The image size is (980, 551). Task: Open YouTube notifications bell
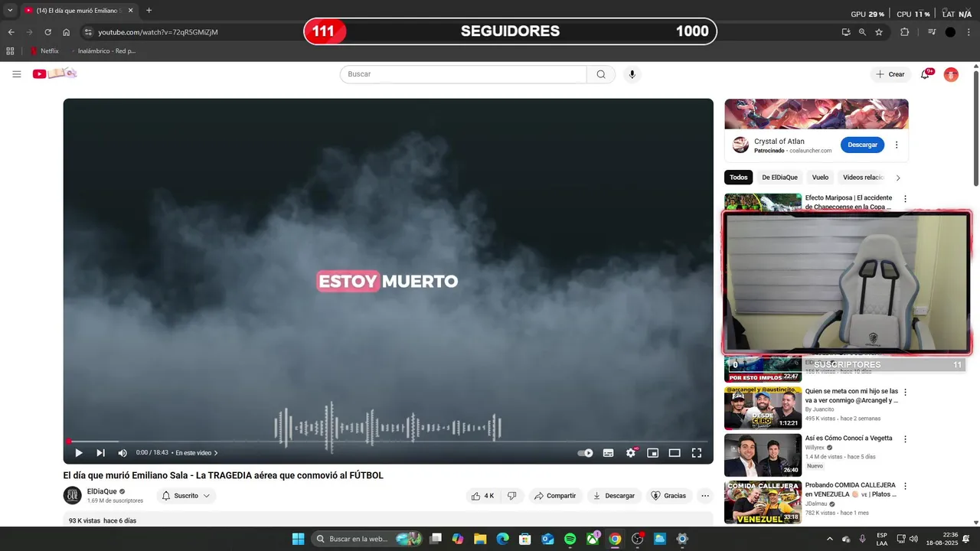coord(925,74)
